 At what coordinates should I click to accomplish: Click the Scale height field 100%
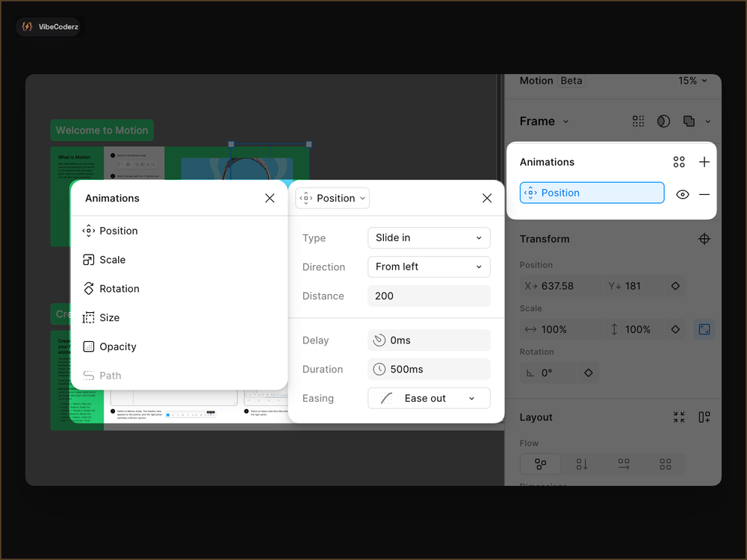(633, 329)
